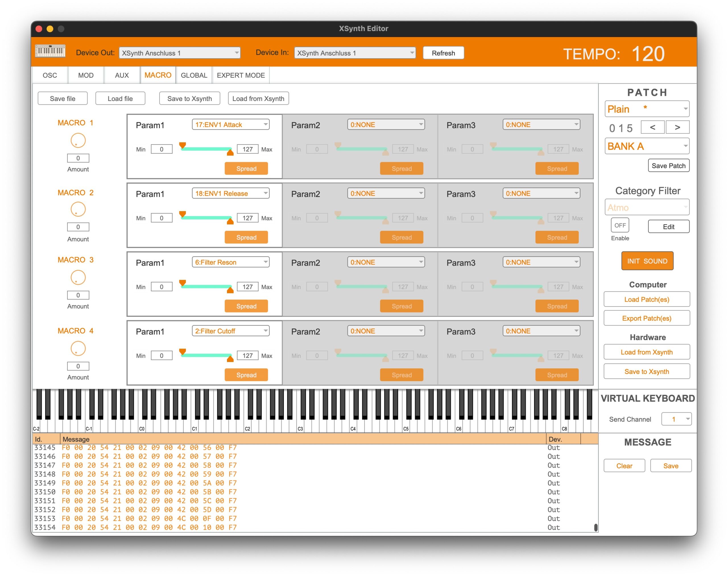Select message log row 33145
This screenshot has width=728, height=577.
tap(315, 448)
